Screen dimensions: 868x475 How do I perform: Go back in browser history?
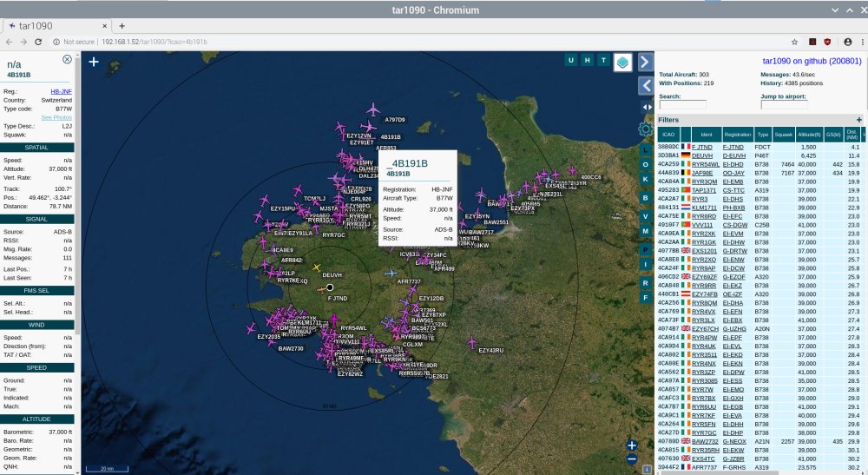tap(9, 42)
